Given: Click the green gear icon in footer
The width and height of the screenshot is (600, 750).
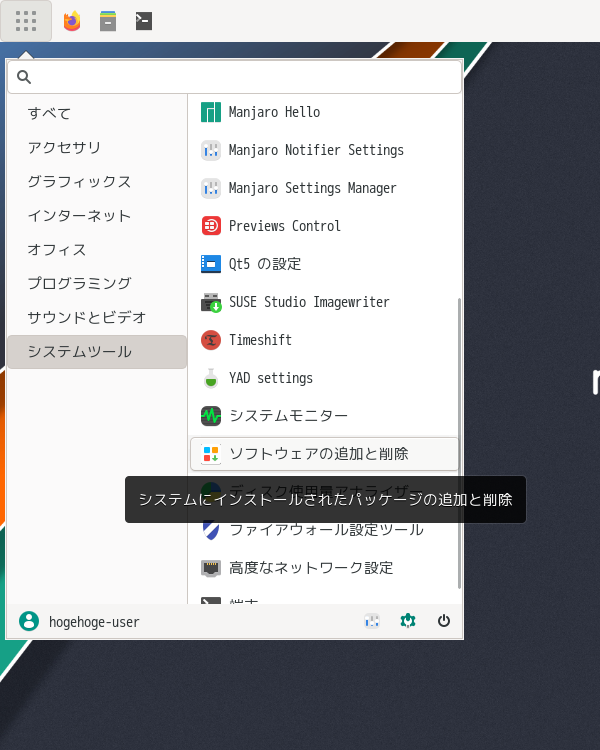Looking at the screenshot, I should (408, 621).
